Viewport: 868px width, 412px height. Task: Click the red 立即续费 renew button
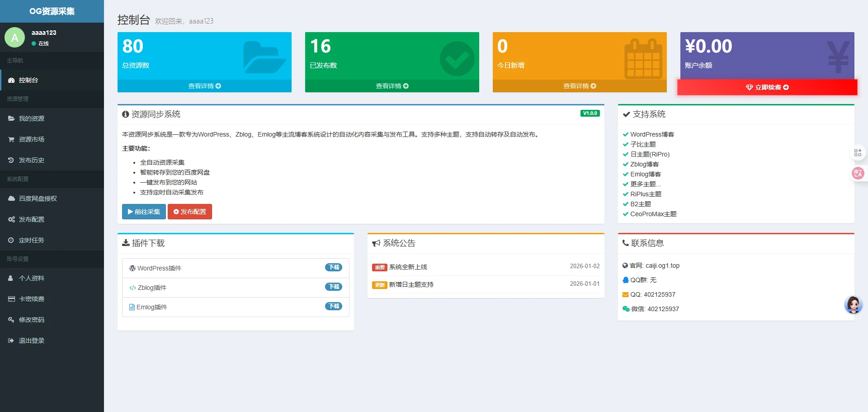pos(767,87)
